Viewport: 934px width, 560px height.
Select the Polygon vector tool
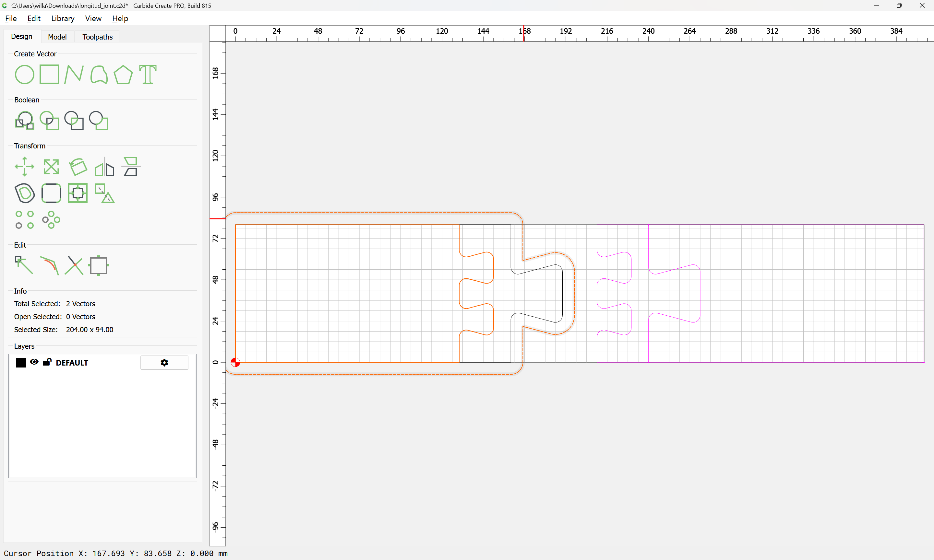pos(123,74)
